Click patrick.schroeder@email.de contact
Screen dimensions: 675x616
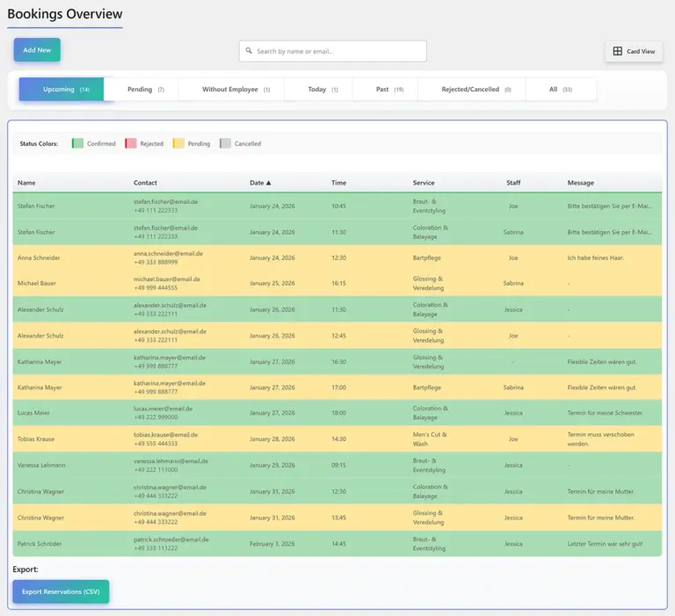coord(171,540)
